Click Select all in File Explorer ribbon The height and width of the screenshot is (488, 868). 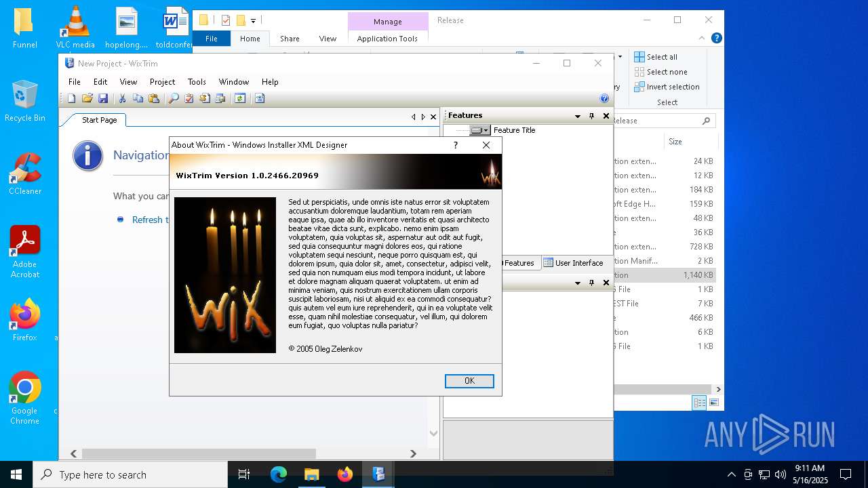[x=656, y=57]
